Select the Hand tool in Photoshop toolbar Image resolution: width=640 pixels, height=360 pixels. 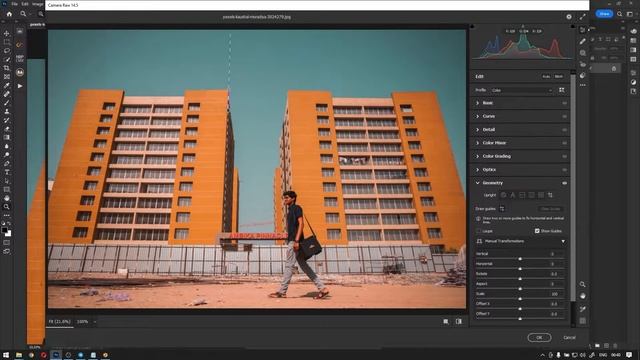click(x=7, y=198)
